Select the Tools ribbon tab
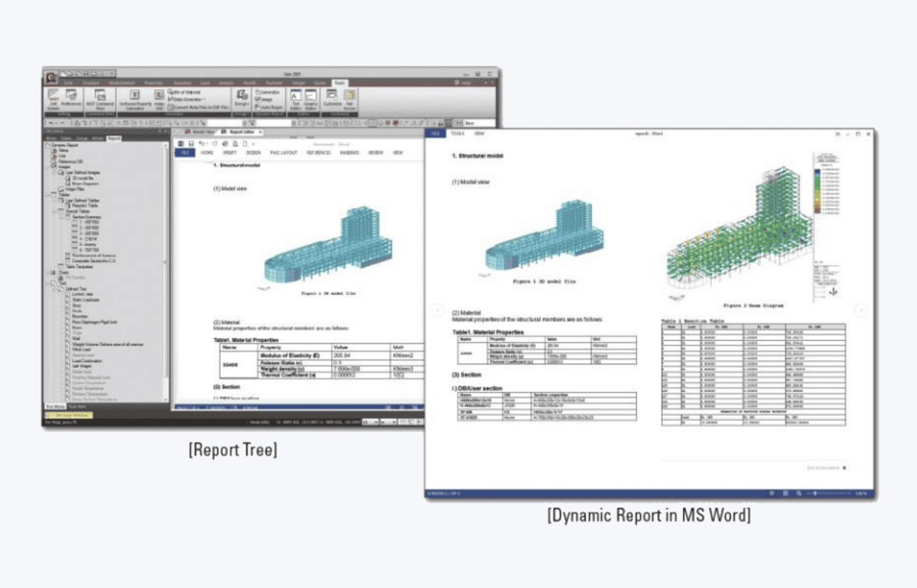The width and height of the screenshot is (917, 588). (339, 83)
